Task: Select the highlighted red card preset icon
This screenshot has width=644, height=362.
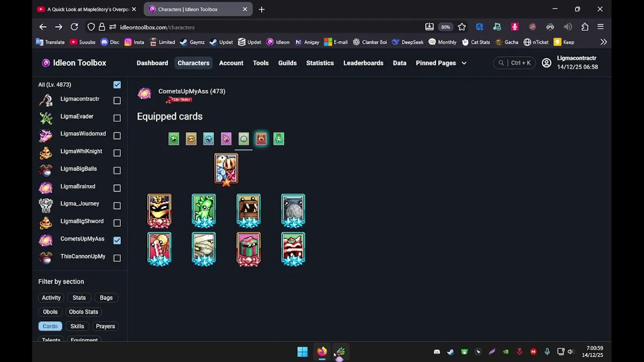Action: pyautogui.click(x=261, y=139)
